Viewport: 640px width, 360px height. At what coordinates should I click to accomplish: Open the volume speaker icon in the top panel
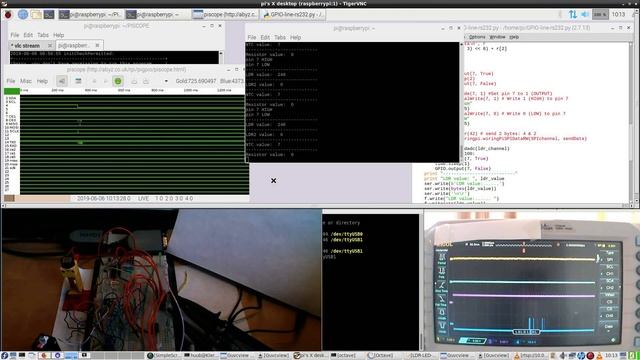click(584, 15)
